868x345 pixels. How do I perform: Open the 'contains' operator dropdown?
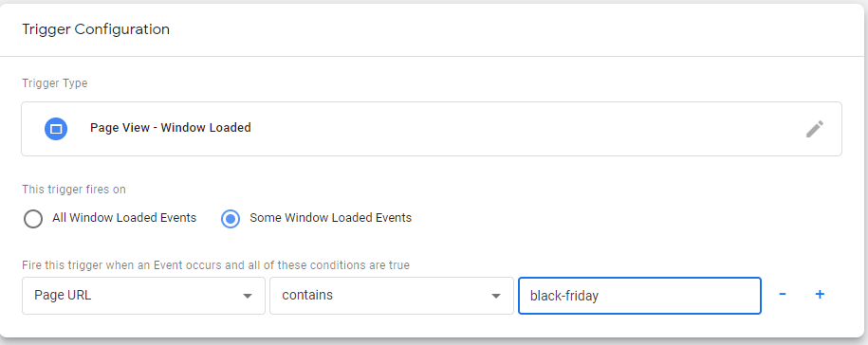tap(392, 296)
